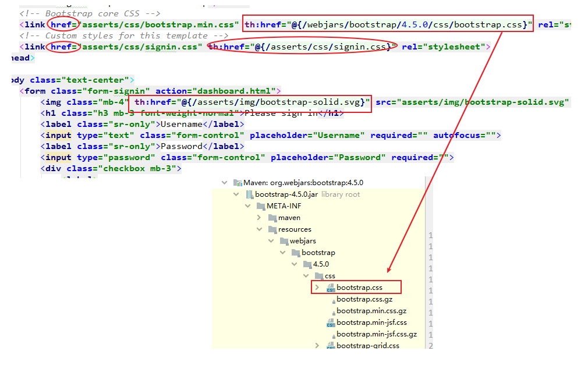Expand the bootstrap-grid.css file node

click(317, 345)
